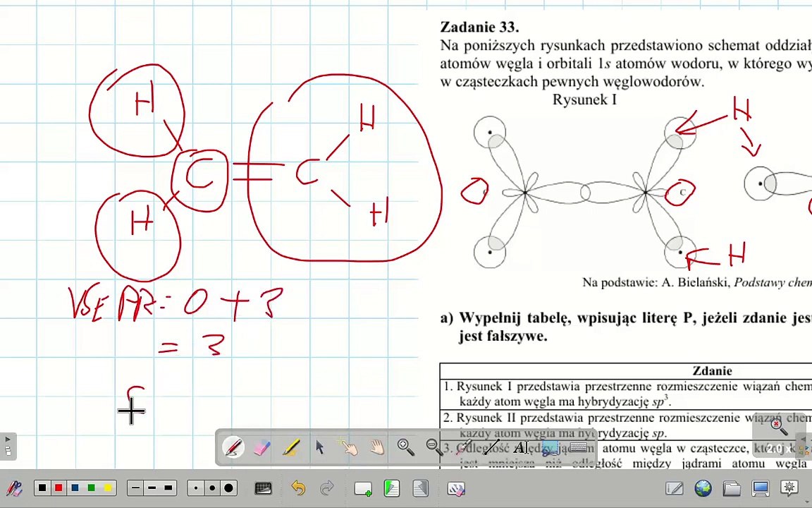Select the medium eraser dot size
Viewport: 812px width, 508px height.
(x=211, y=488)
